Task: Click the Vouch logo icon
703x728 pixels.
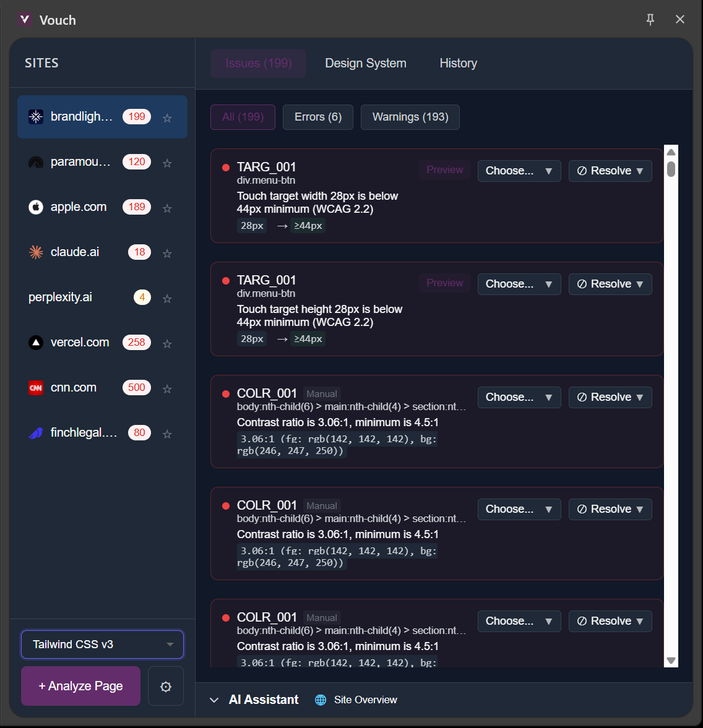Action: click(x=25, y=19)
